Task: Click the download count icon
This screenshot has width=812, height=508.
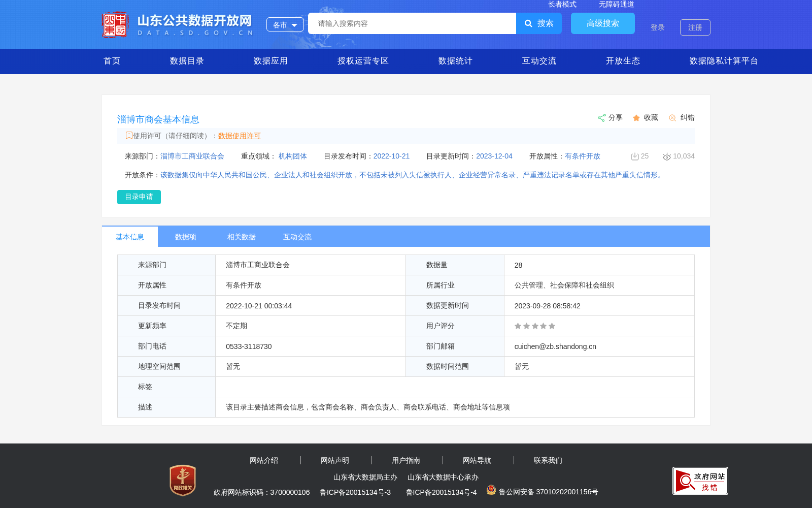Action: (634, 156)
